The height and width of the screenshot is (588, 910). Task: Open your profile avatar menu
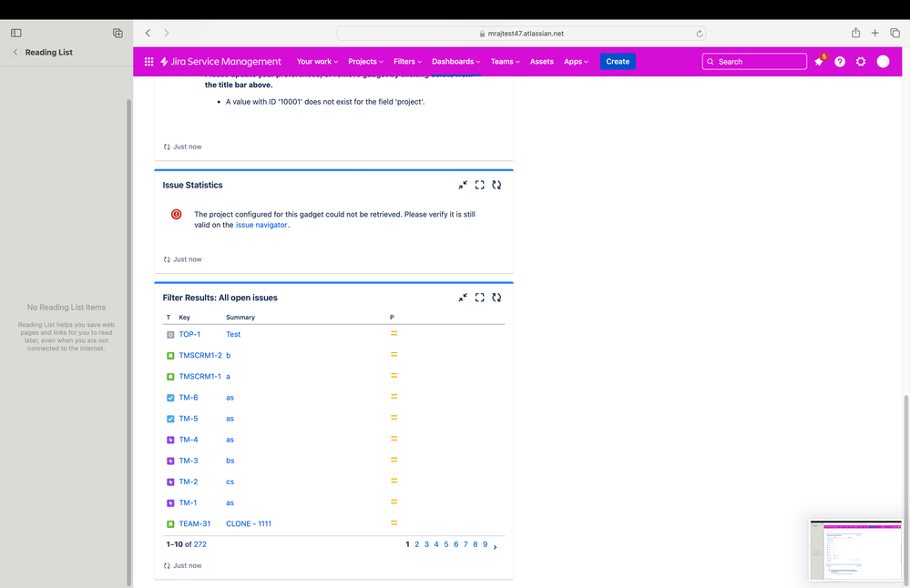(883, 61)
